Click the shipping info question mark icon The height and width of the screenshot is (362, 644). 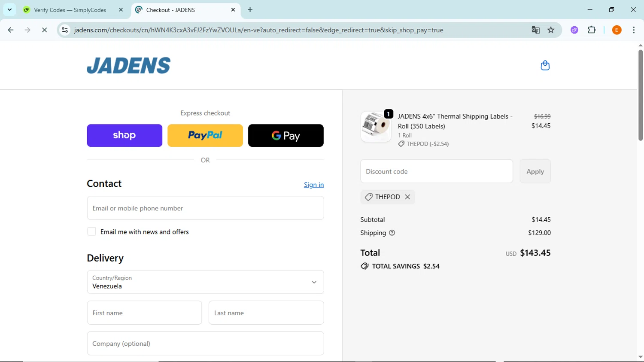click(392, 233)
